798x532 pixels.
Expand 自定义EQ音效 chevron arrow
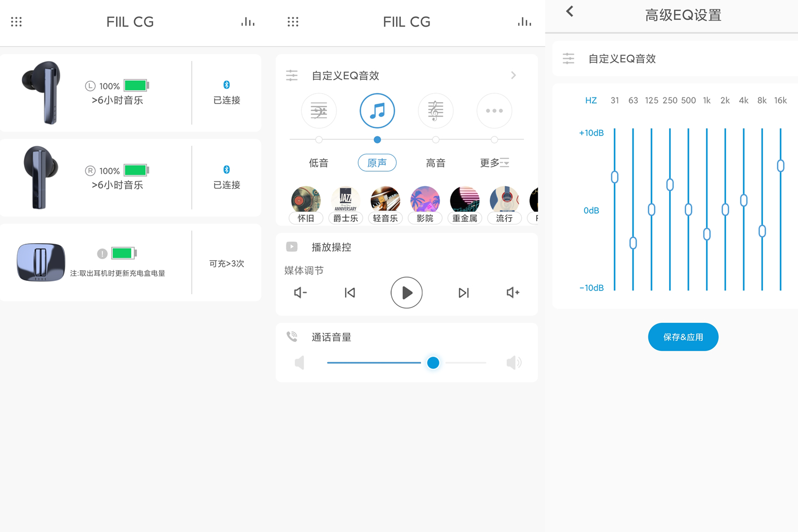pyautogui.click(x=513, y=76)
